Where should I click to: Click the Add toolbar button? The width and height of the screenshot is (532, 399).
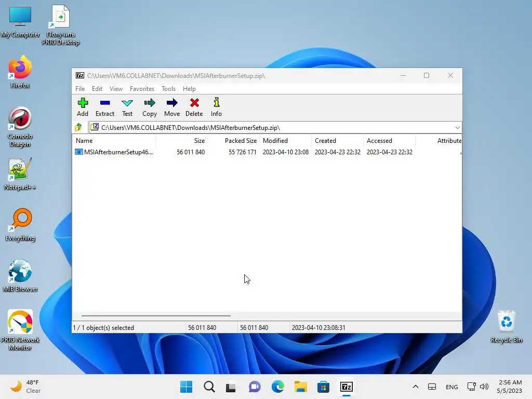coord(83,107)
